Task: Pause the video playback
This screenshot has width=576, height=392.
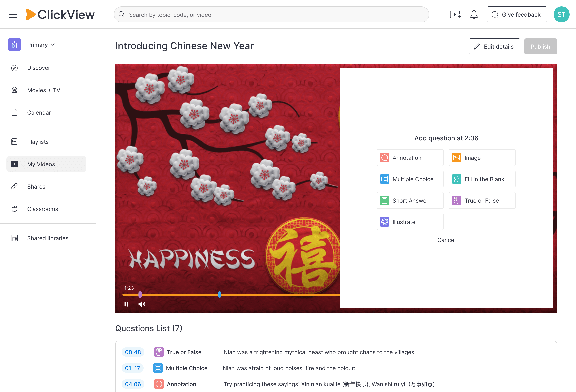Action: click(x=126, y=304)
